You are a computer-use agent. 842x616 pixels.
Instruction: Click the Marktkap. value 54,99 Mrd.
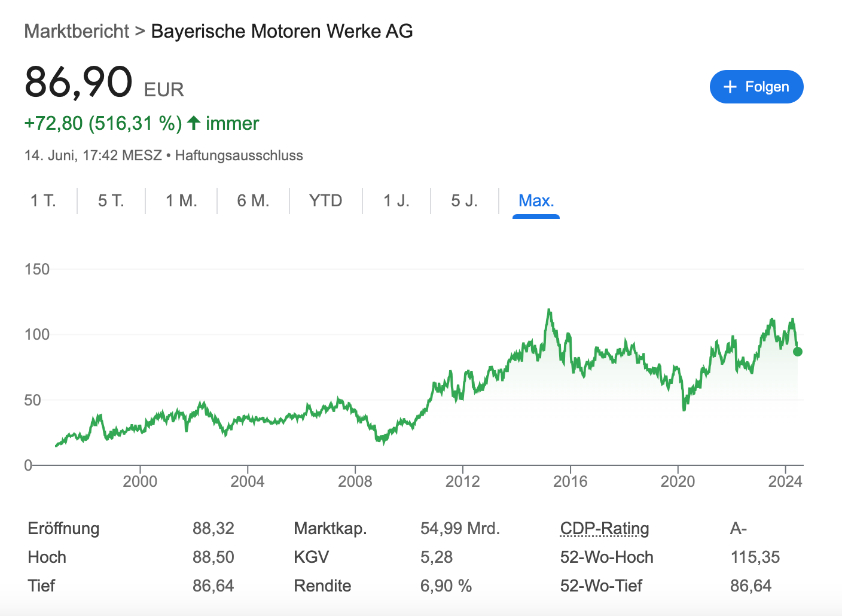point(460,529)
